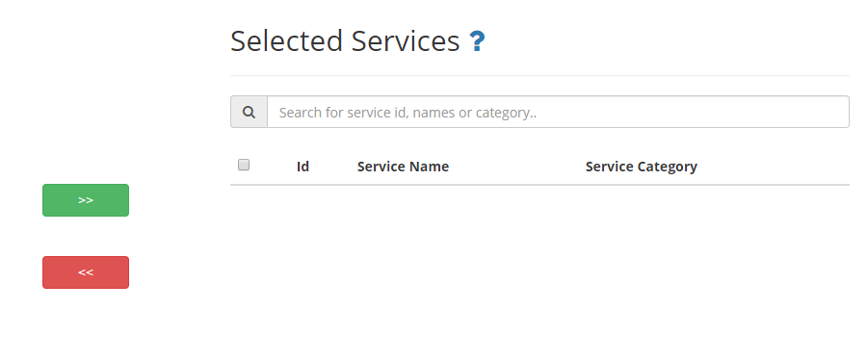868x361 pixels.
Task: Focus the service search input field
Action: pyautogui.click(x=558, y=113)
